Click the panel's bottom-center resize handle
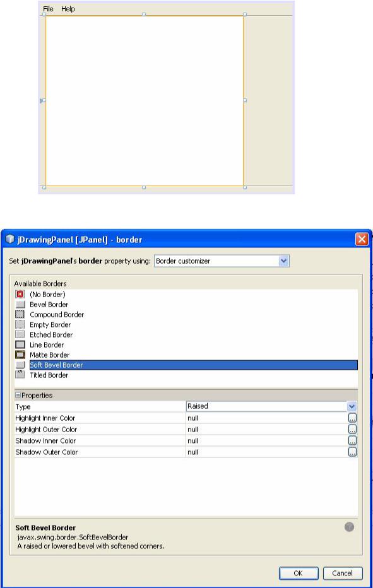 (144, 187)
